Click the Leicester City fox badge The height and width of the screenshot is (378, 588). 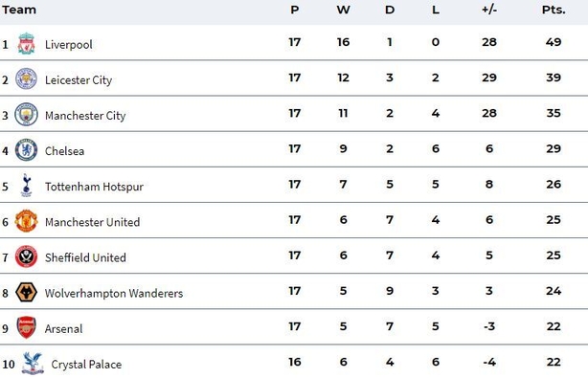point(26,78)
